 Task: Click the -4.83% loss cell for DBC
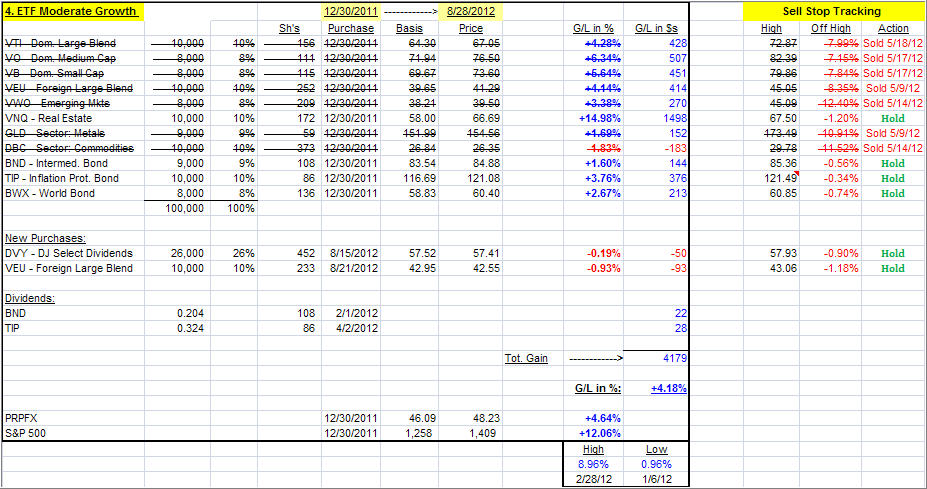click(593, 148)
